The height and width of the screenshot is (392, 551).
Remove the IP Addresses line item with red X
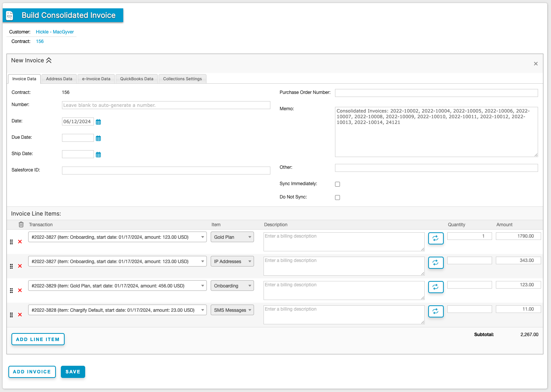point(20,266)
